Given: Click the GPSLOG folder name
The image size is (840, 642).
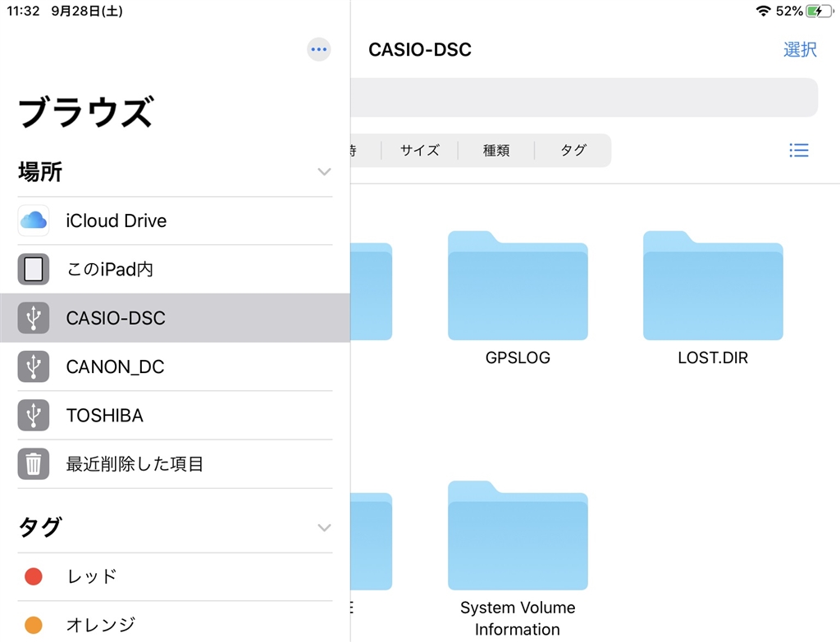Looking at the screenshot, I should click(x=518, y=357).
